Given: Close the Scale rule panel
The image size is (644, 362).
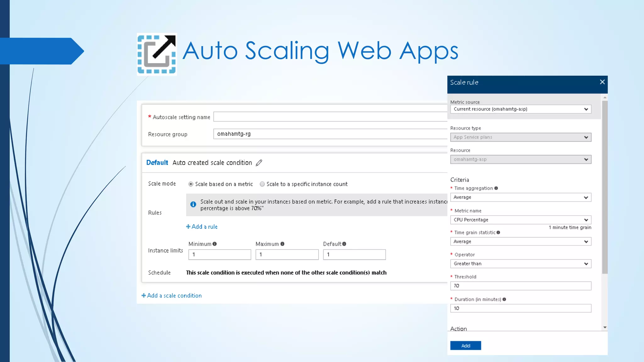Looking at the screenshot, I should (602, 82).
